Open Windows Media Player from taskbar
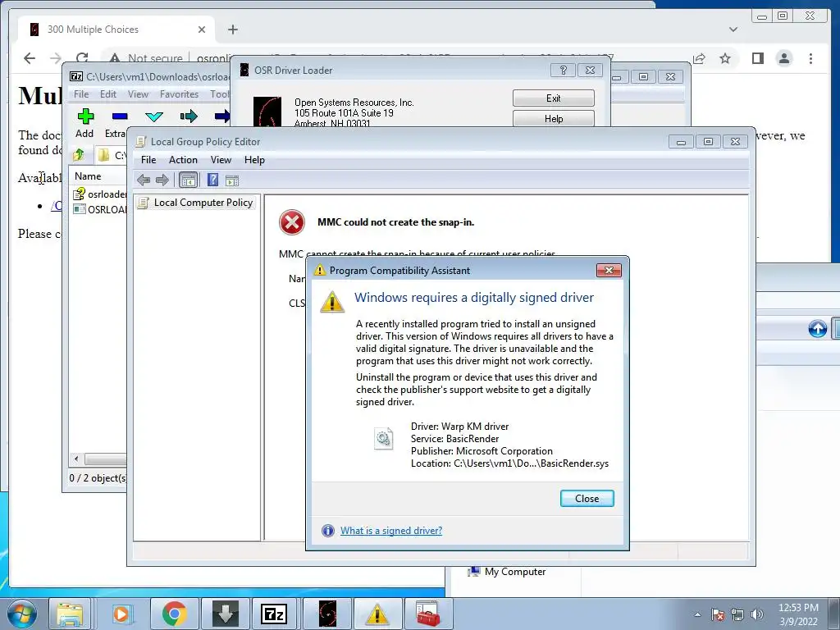 click(121, 614)
